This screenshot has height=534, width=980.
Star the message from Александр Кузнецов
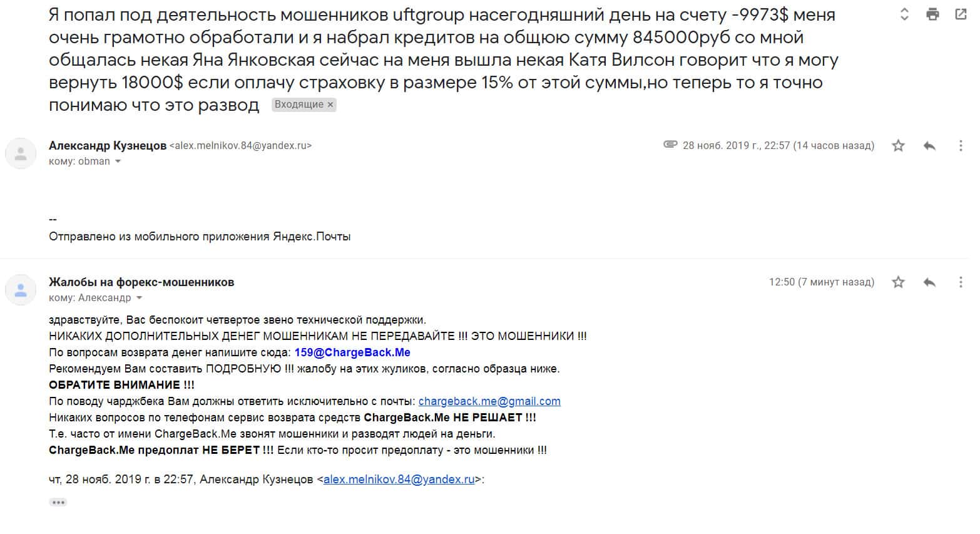coord(898,146)
